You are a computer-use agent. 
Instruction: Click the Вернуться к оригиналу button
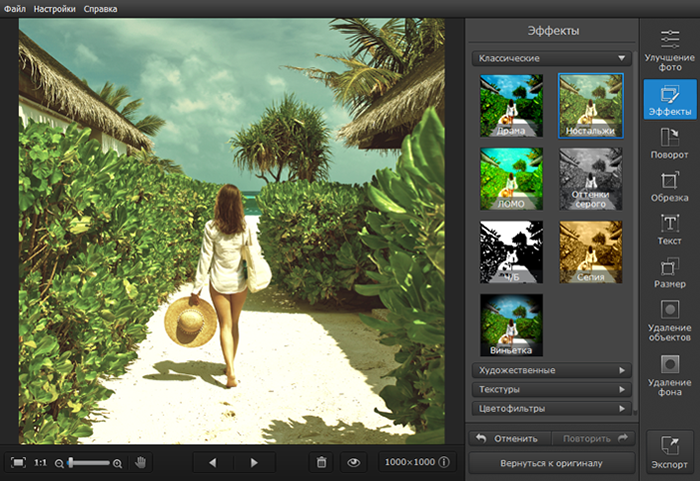click(551, 463)
